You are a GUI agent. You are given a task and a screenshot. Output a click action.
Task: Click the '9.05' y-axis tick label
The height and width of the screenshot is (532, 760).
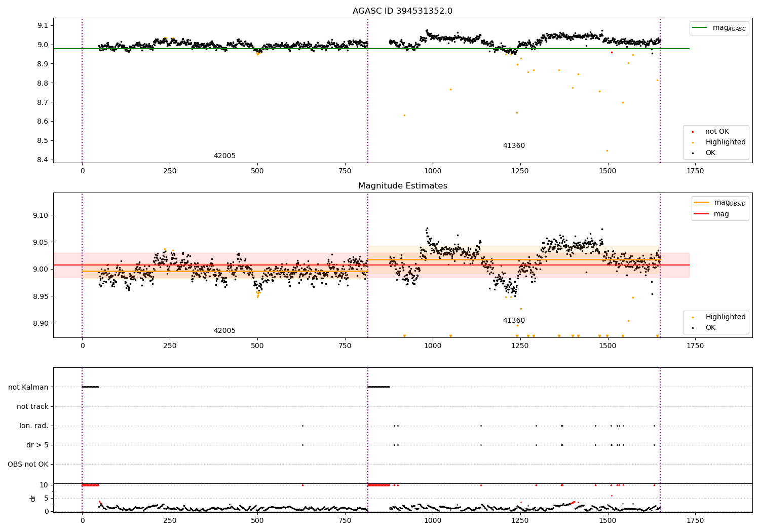[x=41, y=243]
